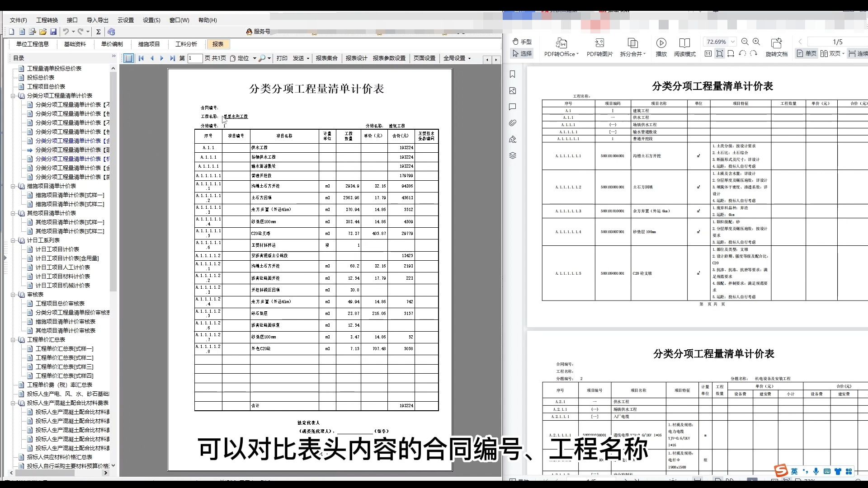Image resolution: width=868 pixels, height=488 pixels.
Task: Open the 发送 dropdown
Action: tap(301, 58)
